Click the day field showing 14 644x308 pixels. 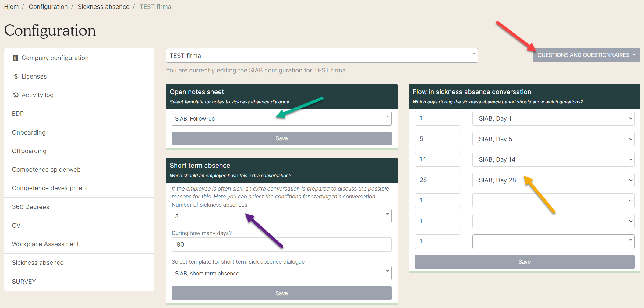437,159
